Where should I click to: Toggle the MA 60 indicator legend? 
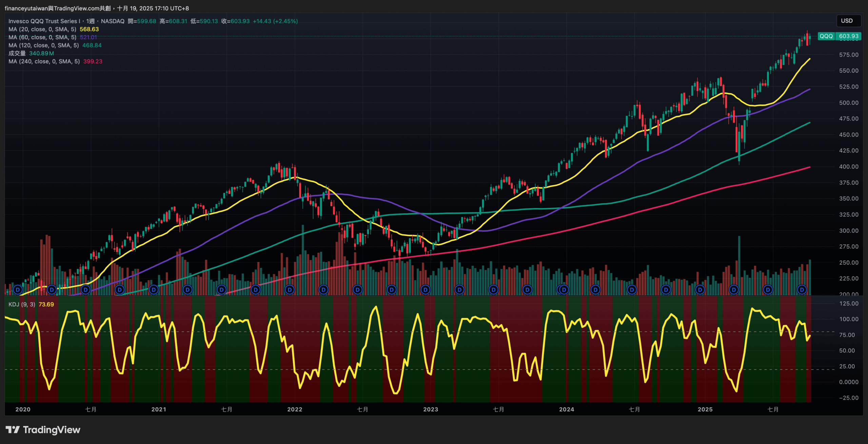[42, 37]
